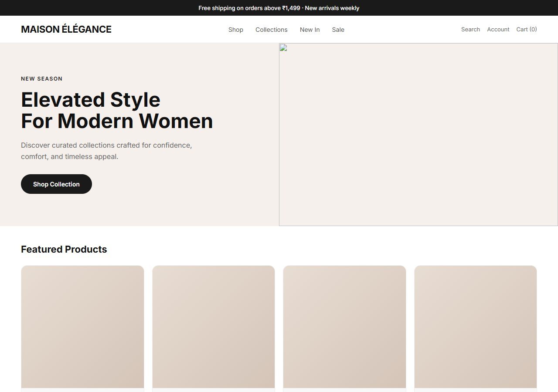Click the broken hero image icon

pyautogui.click(x=283, y=47)
